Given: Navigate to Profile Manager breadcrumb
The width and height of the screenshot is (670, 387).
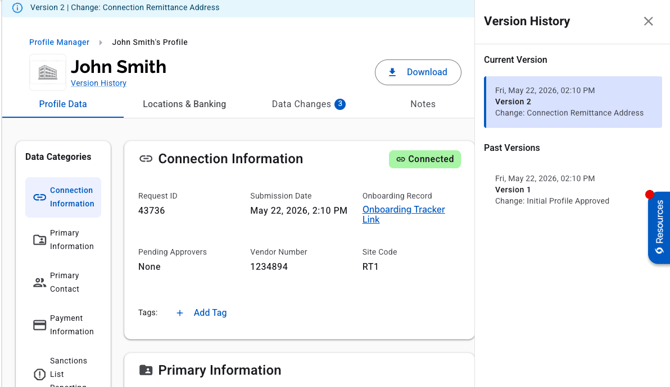Looking at the screenshot, I should (x=59, y=42).
